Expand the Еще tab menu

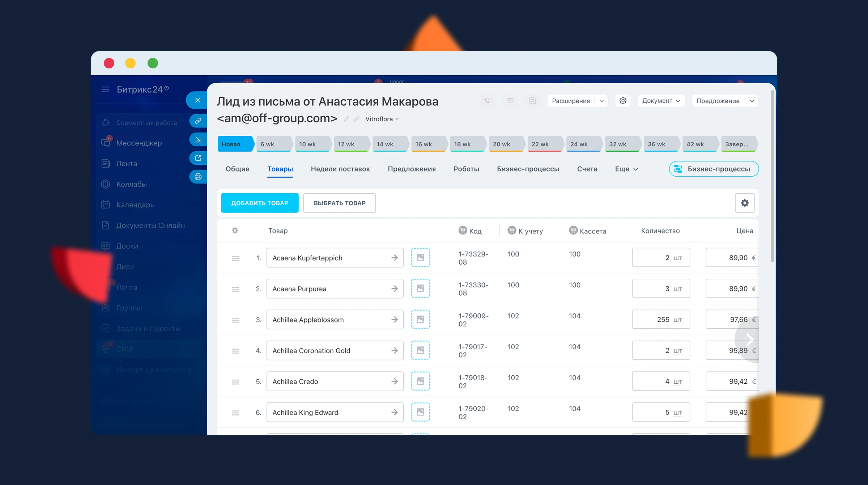pos(626,169)
